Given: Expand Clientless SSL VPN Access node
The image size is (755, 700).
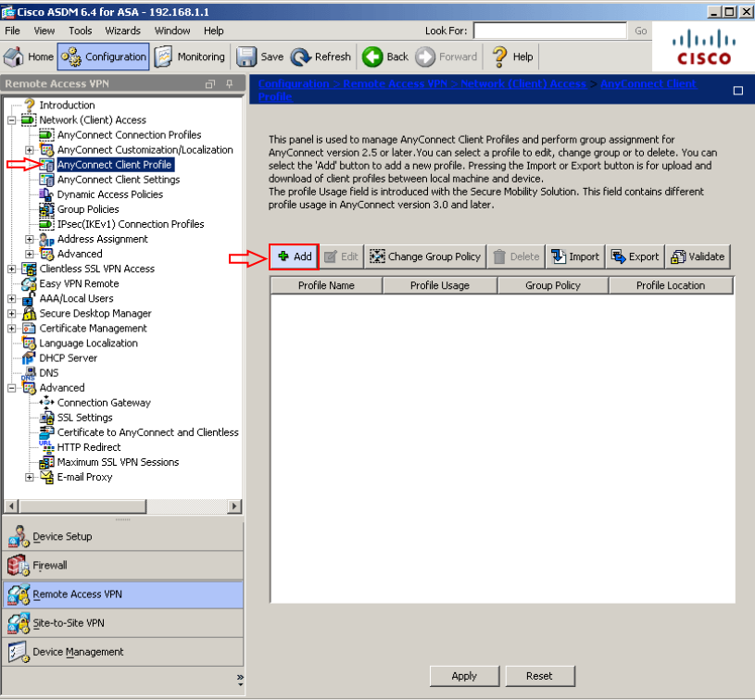Looking at the screenshot, I should tap(11, 269).
